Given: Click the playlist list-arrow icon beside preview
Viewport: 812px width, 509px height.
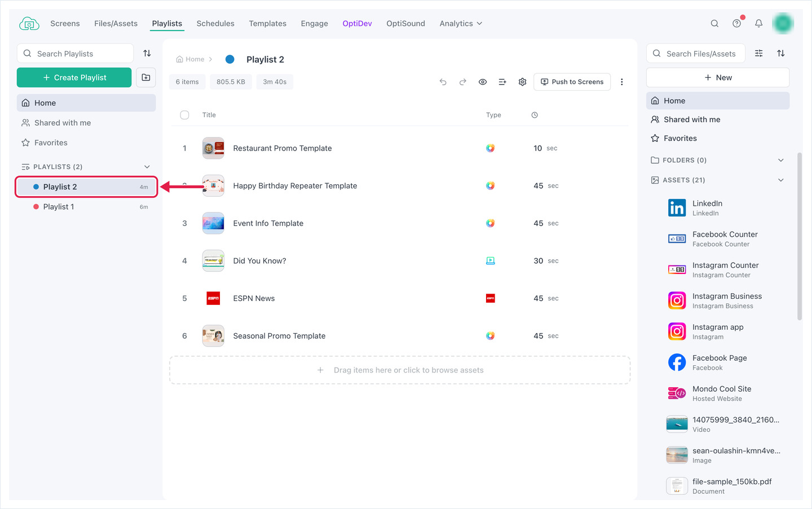Looking at the screenshot, I should [x=502, y=82].
